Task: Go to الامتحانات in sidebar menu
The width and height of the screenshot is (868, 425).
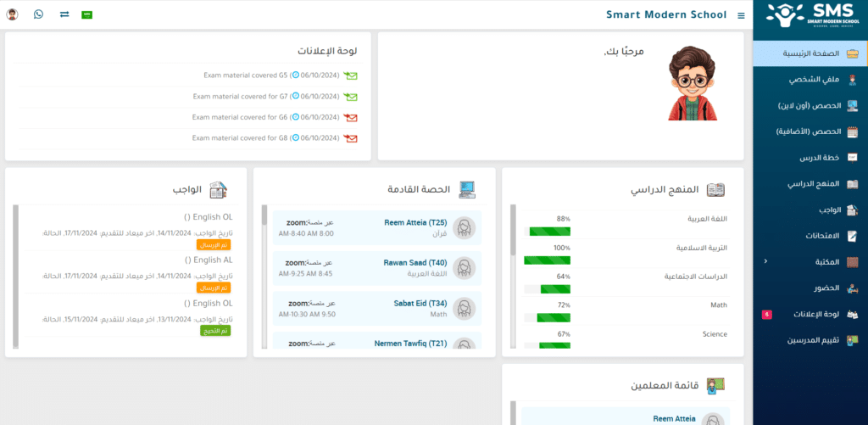Action: click(x=821, y=236)
